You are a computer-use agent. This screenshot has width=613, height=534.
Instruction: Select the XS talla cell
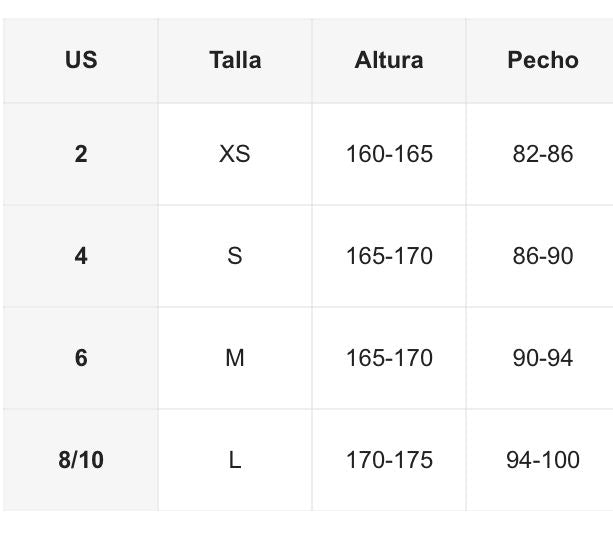pos(235,154)
